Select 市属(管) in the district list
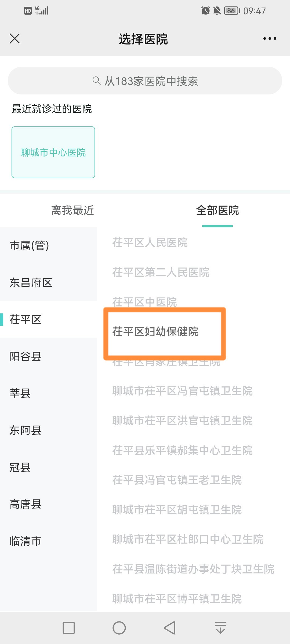The image size is (290, 644). tap(30, 246)
